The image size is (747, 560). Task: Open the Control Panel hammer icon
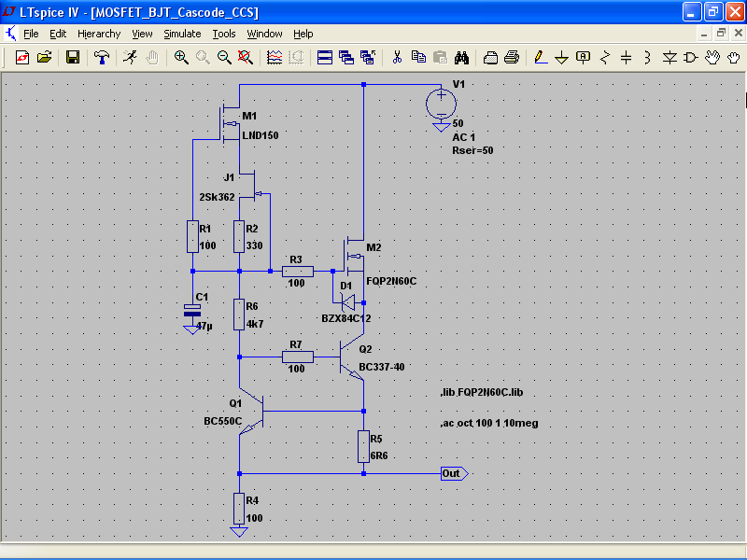pyautogui.click(x=102, y=58)
